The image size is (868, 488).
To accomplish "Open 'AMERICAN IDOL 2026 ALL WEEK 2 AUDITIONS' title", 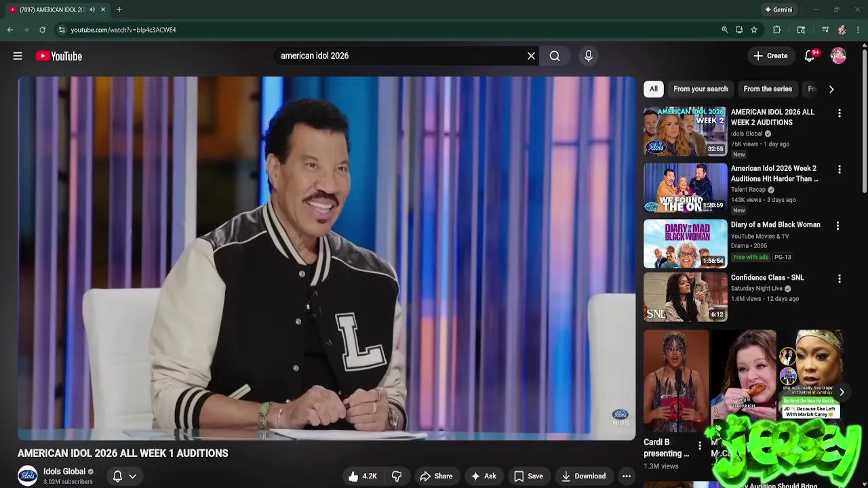I will click(x=772, y=117).
